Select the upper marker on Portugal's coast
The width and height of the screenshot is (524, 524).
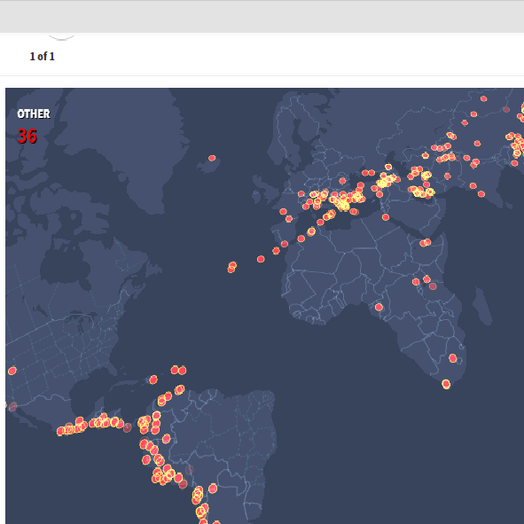click(283, 211)
